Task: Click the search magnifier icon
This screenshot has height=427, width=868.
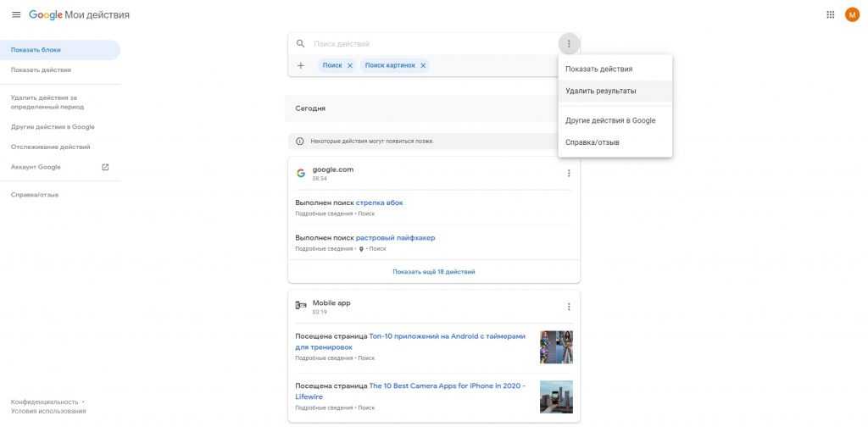Action: [300, 44]
